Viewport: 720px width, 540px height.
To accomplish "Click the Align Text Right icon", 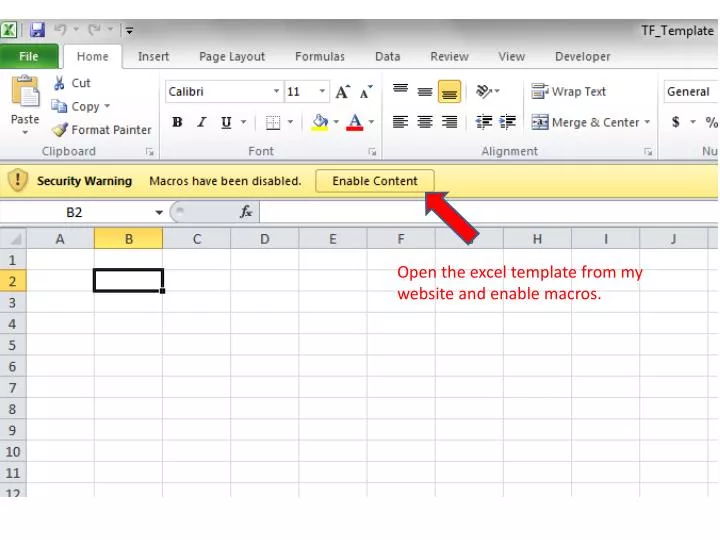I will click(450, 122).
